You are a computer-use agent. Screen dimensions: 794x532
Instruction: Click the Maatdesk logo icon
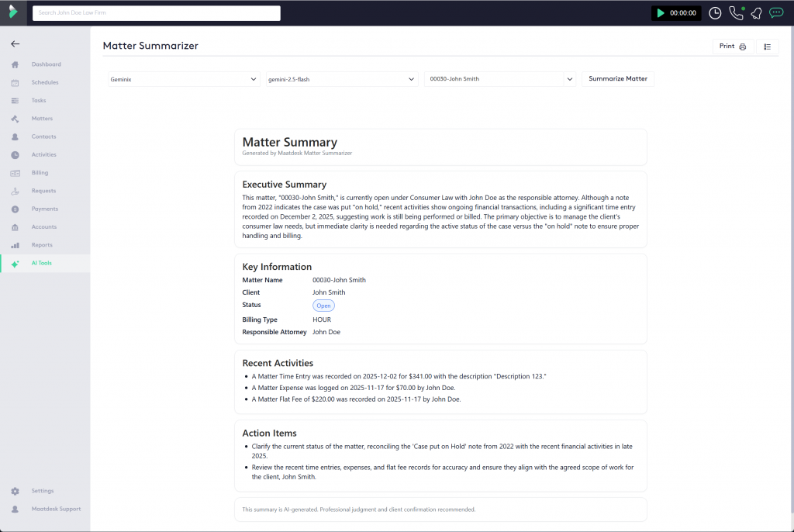pyautogui.click(x=13, y=13)
